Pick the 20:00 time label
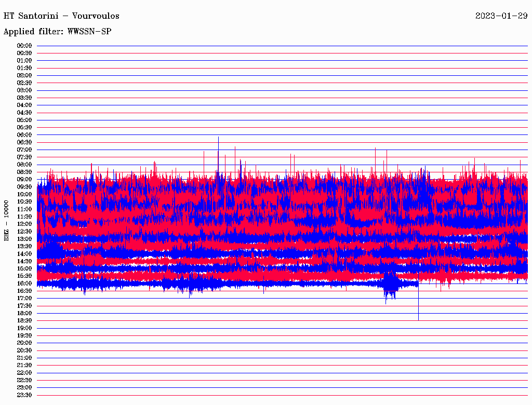The image size is (532, 405). click(24, 343)
